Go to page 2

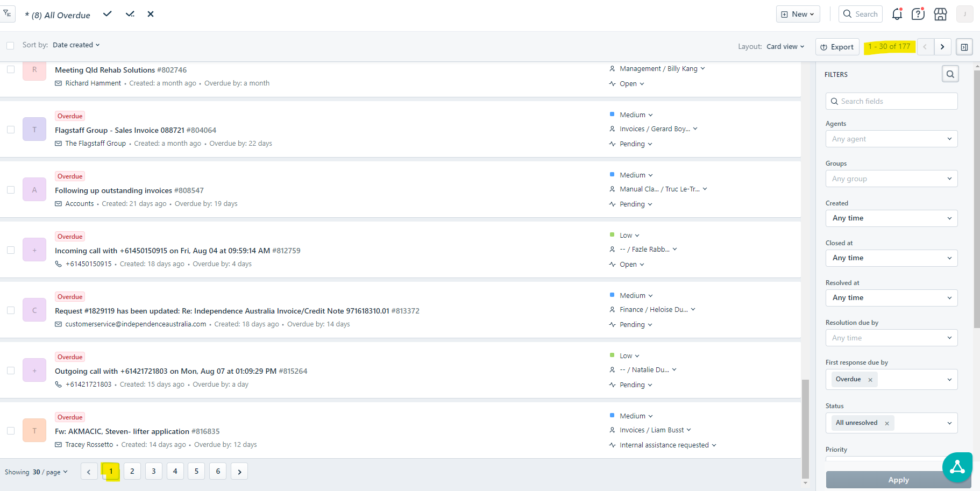coord(132,472)
